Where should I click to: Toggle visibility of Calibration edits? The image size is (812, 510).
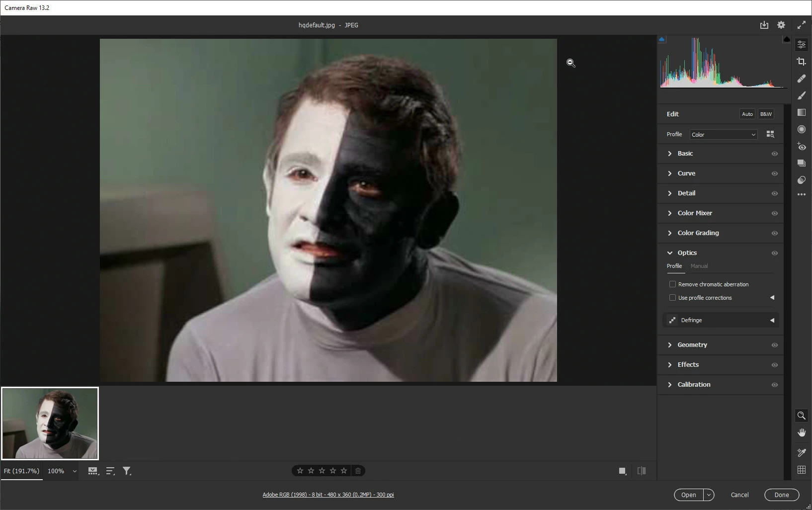click(x=774, y=385)
